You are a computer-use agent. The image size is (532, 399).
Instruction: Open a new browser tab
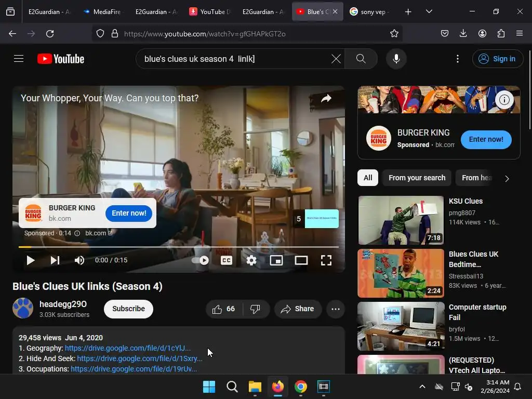tap(408, 12)
